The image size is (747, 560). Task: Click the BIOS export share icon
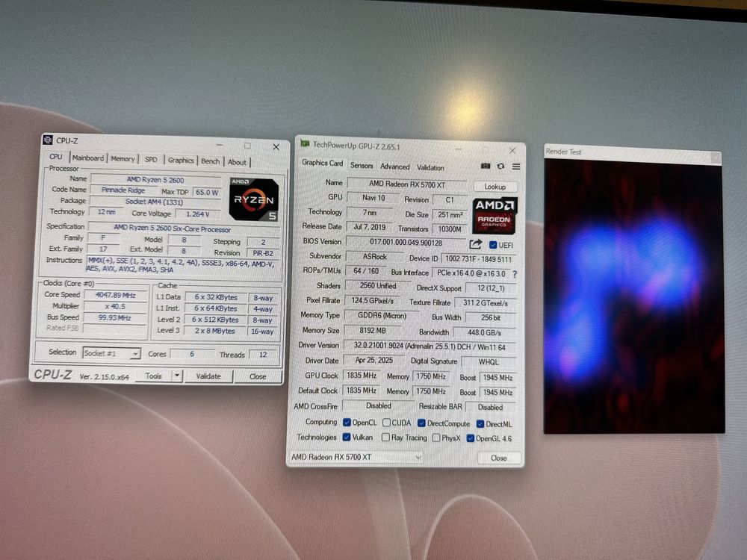click(475, 244)
